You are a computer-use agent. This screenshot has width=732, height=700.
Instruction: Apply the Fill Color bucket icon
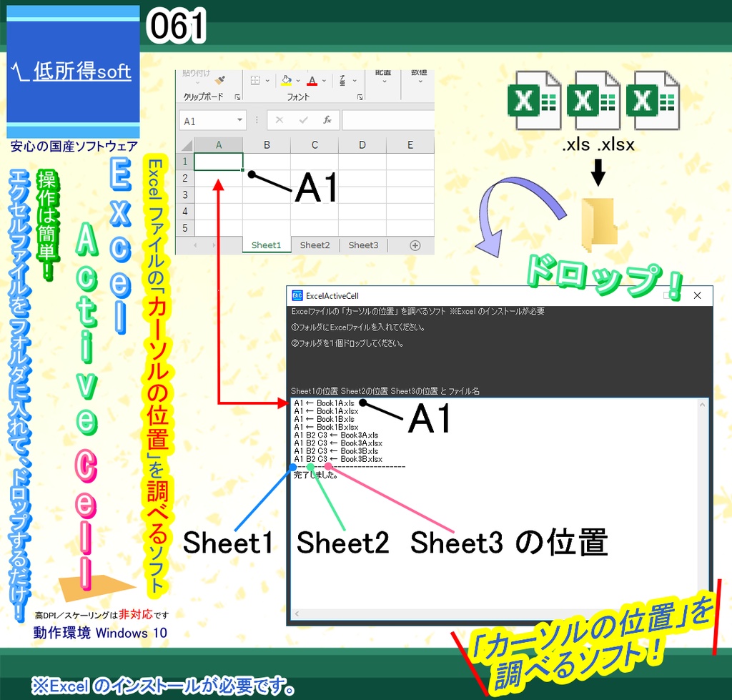[x=286, y=80]
